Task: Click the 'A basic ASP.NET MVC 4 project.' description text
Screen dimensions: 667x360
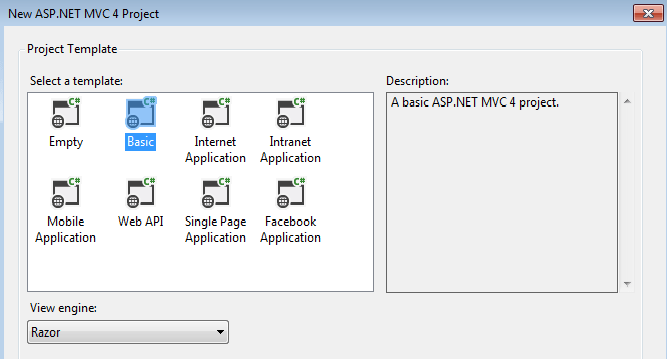Action: 475,103
